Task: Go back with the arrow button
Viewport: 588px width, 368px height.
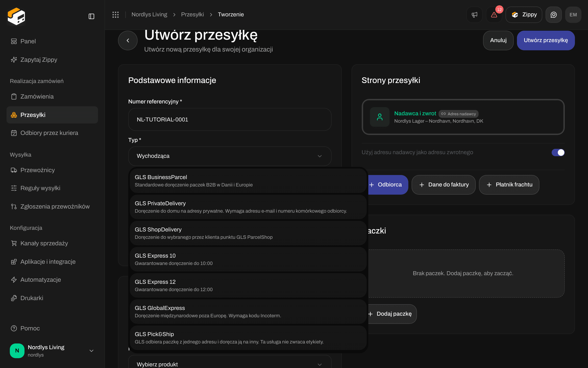Action: tap(128, 40)
